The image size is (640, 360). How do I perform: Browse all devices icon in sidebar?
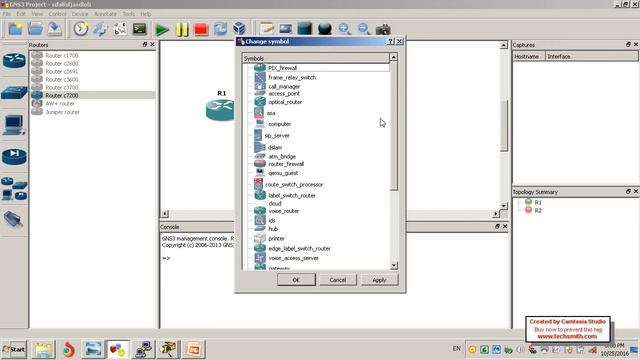tap(14, 189)
